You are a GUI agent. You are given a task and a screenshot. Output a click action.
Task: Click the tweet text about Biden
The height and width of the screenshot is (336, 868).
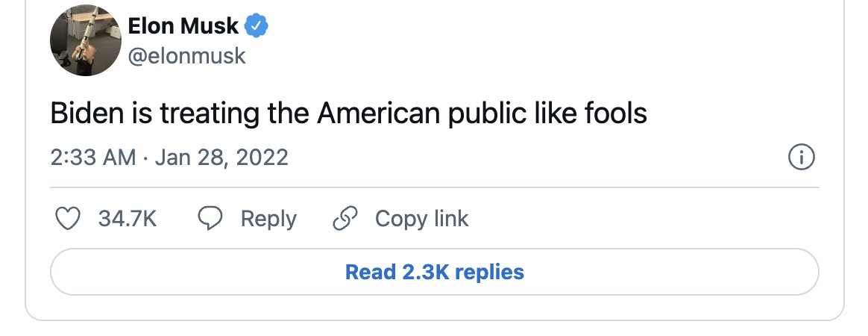tap(348, 113)
